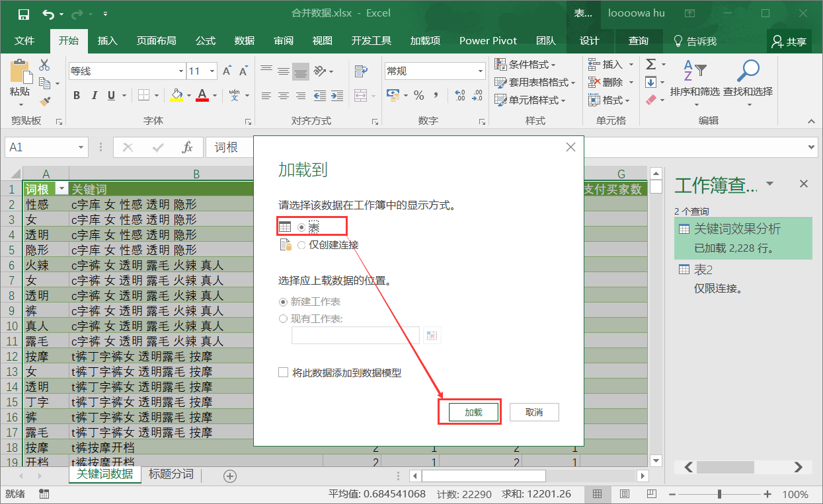Click the Cut scissors icon

(x=44, y=65)
